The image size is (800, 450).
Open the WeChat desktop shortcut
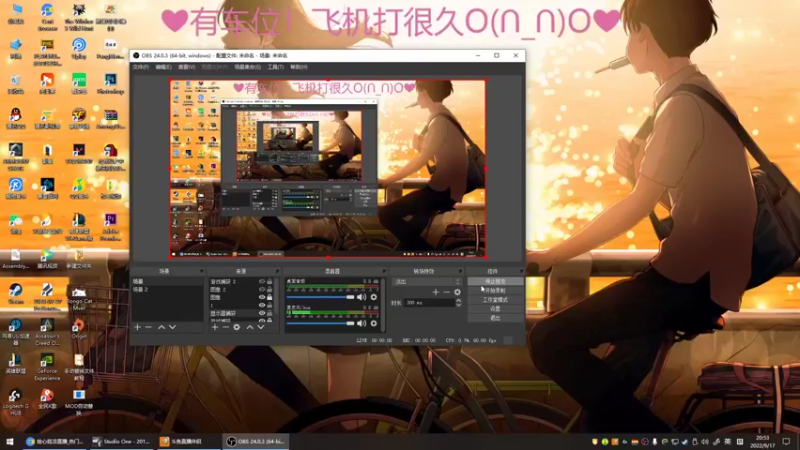(16, 224)
